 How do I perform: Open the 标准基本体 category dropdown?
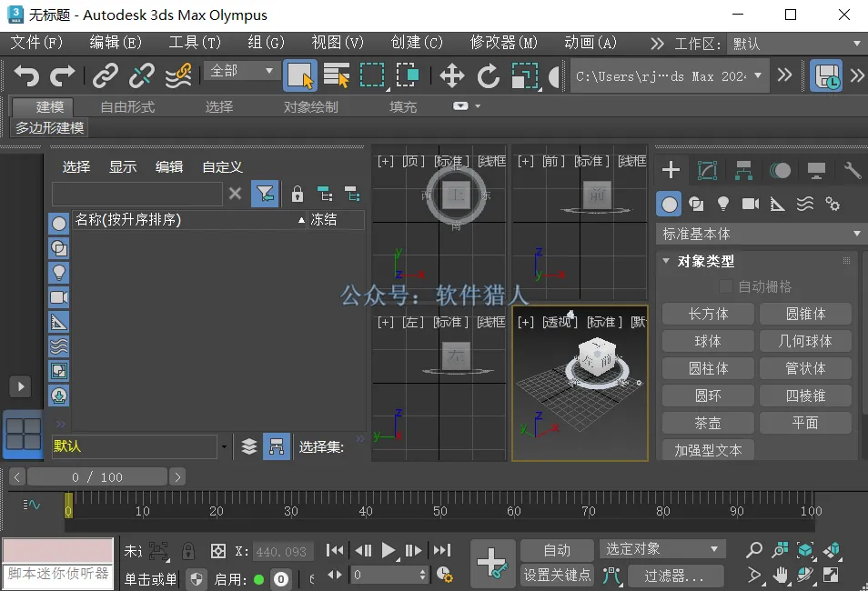[762, 234]
